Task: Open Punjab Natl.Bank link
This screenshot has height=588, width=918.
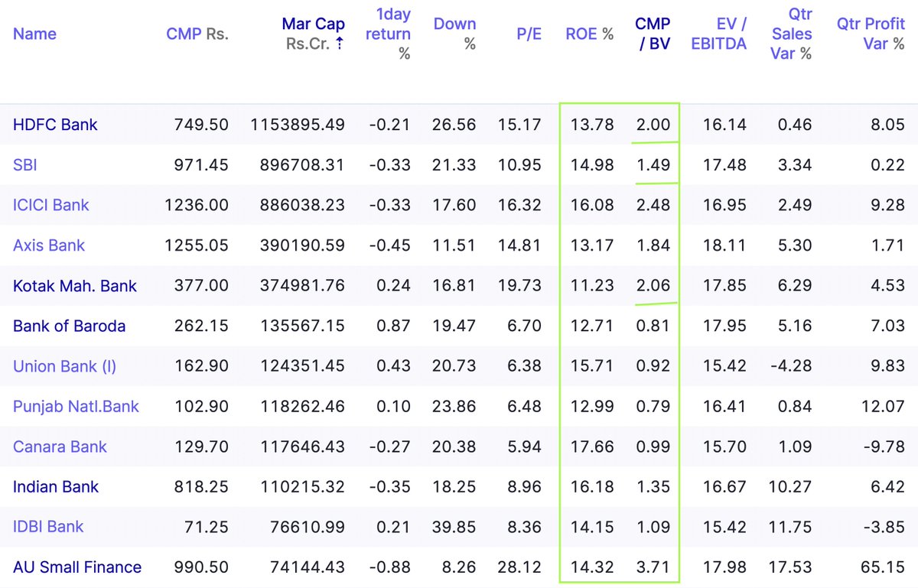Action: (x=76, y=407)
